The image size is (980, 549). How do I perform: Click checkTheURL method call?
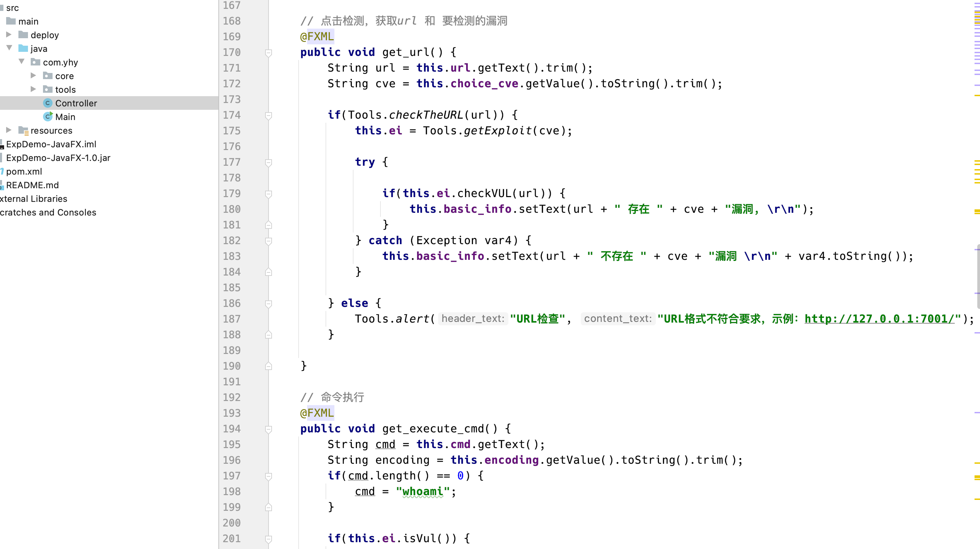[x=426, y=115]
